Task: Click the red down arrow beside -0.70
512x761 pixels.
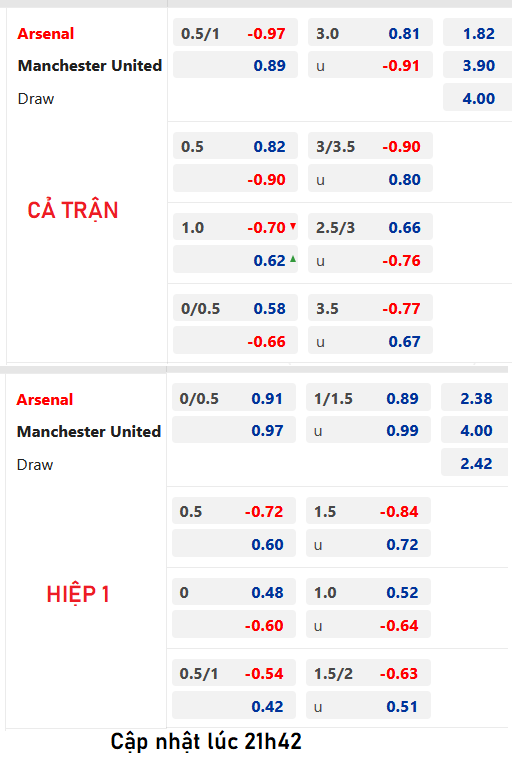Action: point(293,226)
